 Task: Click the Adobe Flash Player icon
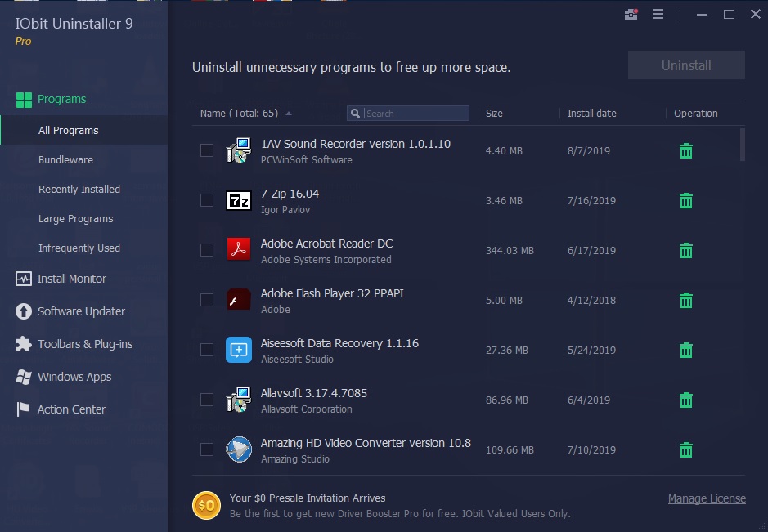tap(239, 300)
